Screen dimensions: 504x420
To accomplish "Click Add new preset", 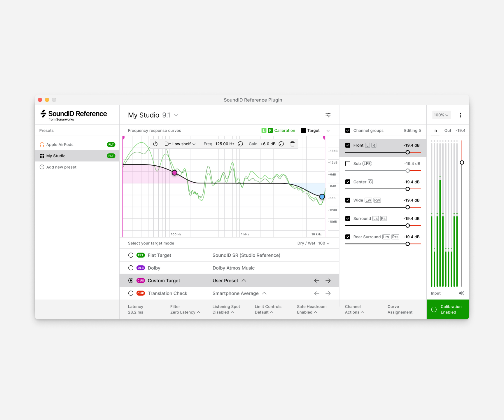I will point(61,167).
